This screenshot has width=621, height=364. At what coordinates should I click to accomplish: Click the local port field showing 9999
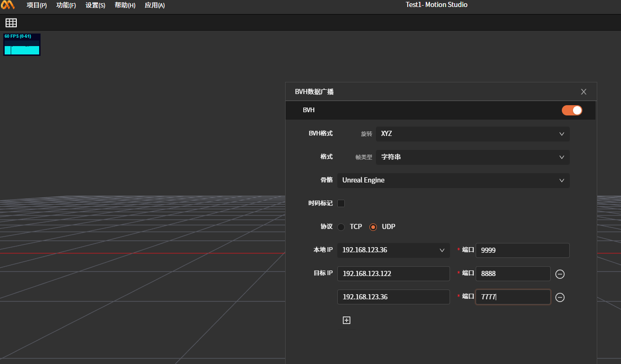tap(522, 250)
